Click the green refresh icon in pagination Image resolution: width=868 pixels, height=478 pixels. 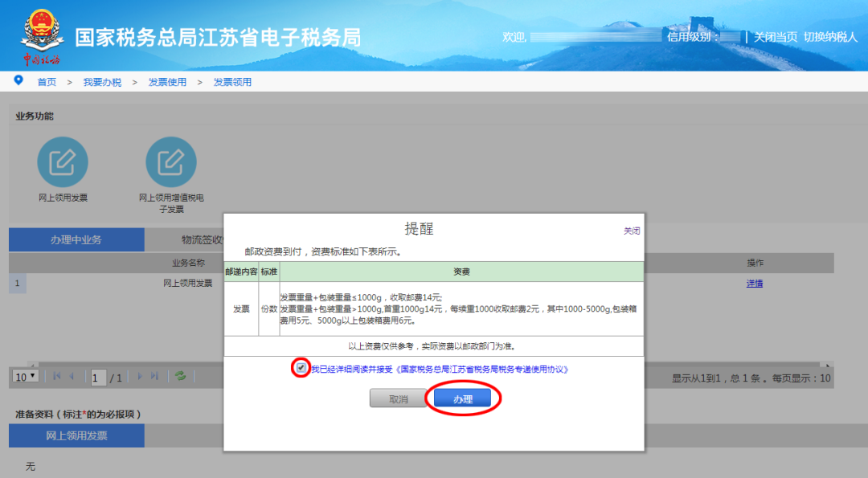pyautogui.click(x=180, y=376)
